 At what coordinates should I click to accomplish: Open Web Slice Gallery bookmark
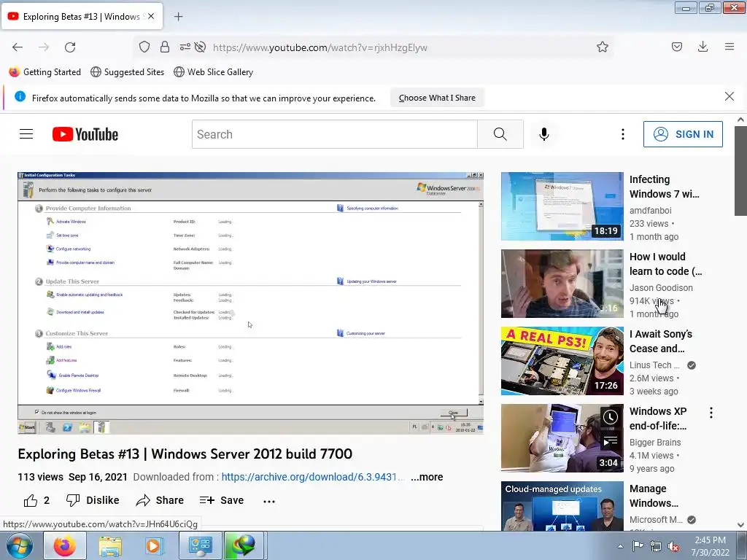pyautogui.click(x=214, y=72)
